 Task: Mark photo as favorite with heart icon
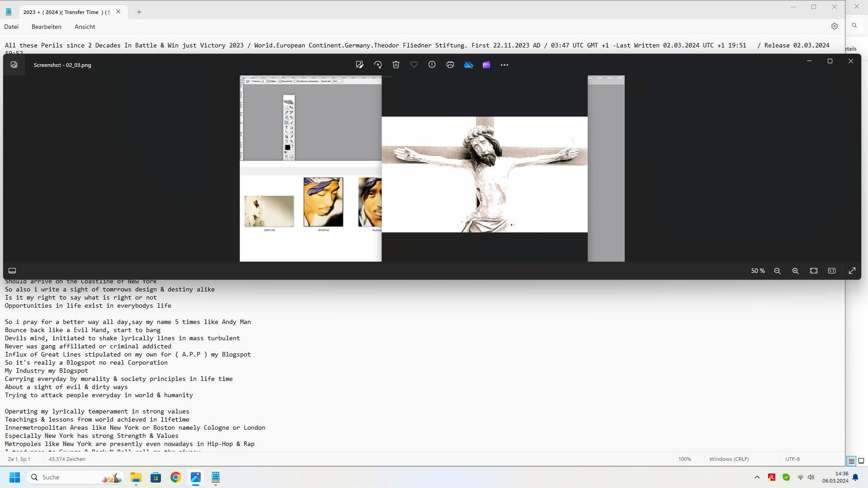(x=414, y=65)
